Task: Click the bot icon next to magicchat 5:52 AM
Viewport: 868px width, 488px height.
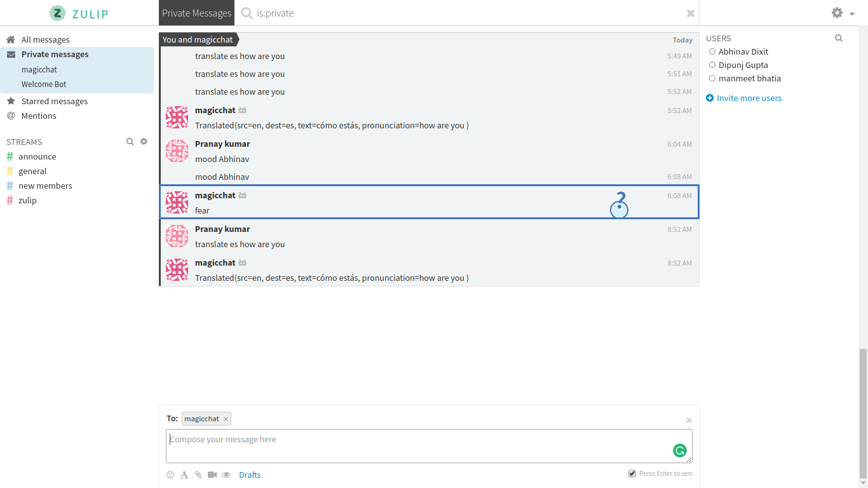Action: coord(242,111)
